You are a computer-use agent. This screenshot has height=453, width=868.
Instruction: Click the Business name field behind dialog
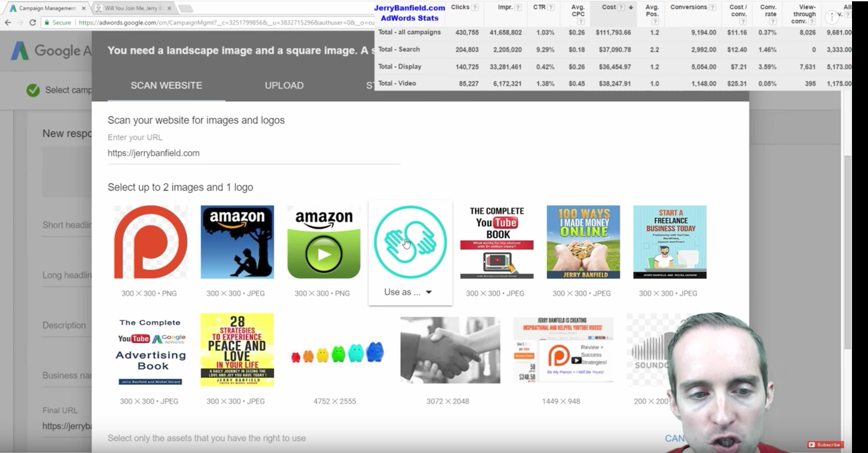pyautogui.click(x=67, y=375)
